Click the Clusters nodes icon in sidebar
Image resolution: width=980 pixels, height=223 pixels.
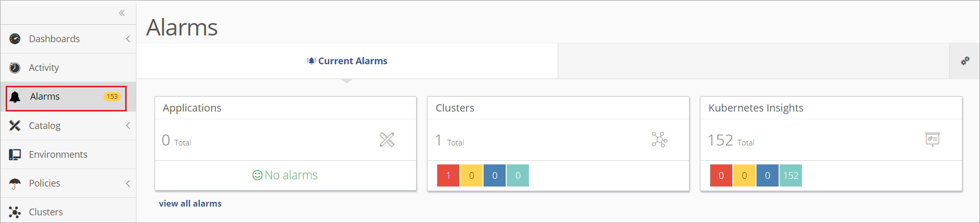point(15,212)
